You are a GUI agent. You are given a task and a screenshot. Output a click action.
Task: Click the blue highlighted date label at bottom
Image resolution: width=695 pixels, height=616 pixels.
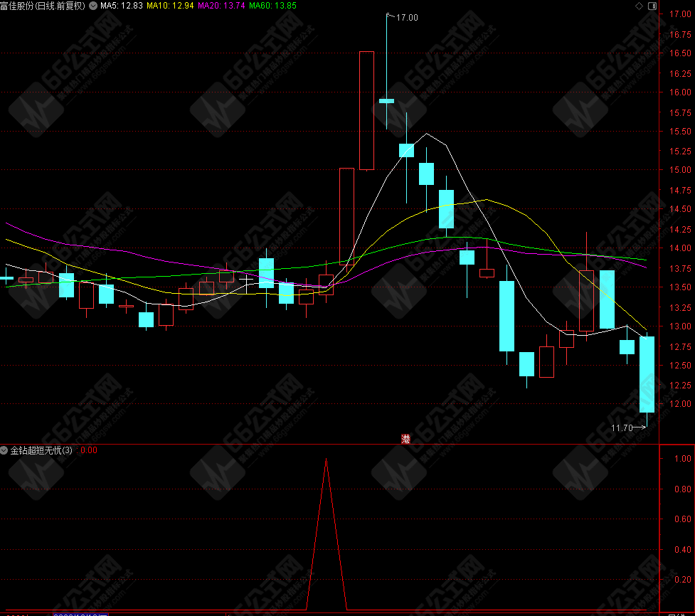tap(80, 613)
